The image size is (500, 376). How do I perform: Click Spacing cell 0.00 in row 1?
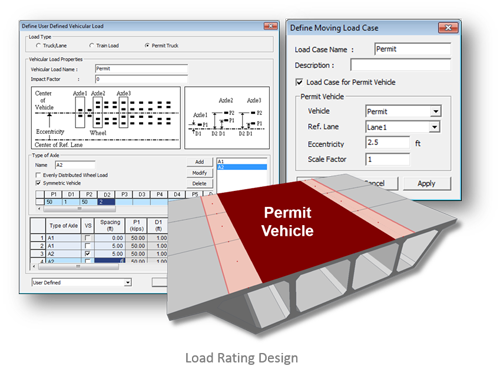110,238
